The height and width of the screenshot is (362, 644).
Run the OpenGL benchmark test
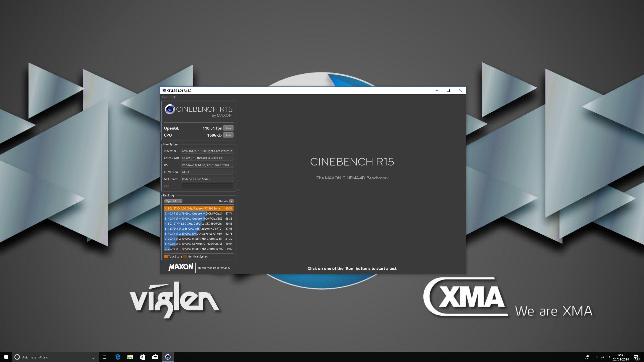click(228, 128)
